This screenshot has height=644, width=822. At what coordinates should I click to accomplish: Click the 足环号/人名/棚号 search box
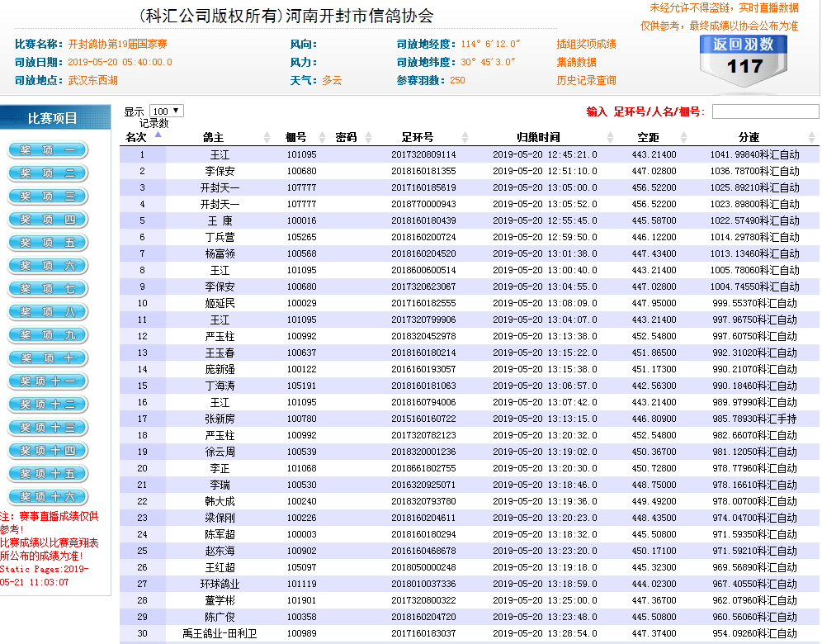[x=765, y=111]
